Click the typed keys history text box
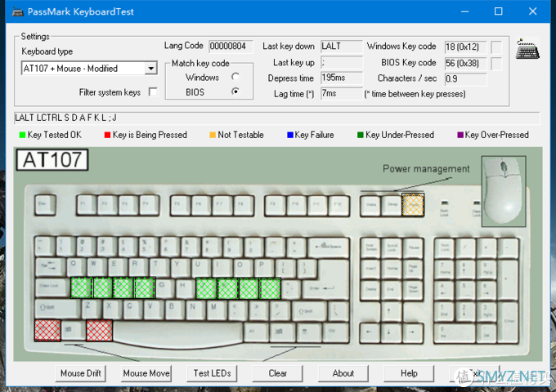 (277, 118)
